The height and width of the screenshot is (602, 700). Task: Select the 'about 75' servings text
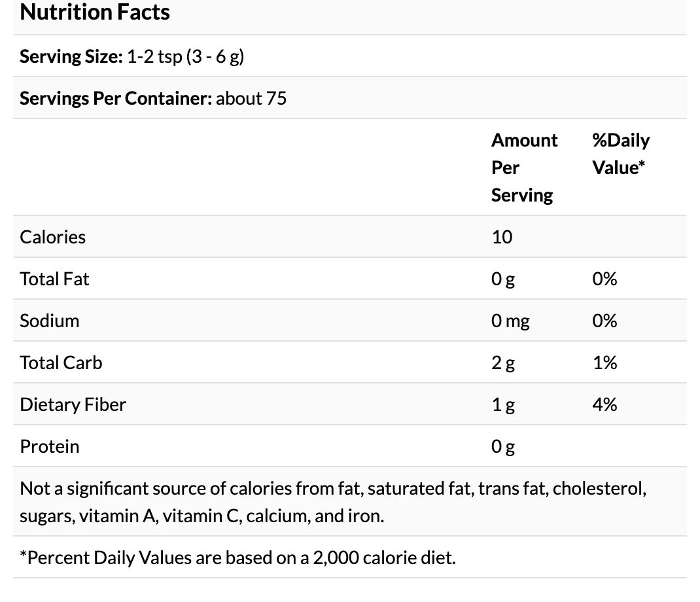coord(251,98)
